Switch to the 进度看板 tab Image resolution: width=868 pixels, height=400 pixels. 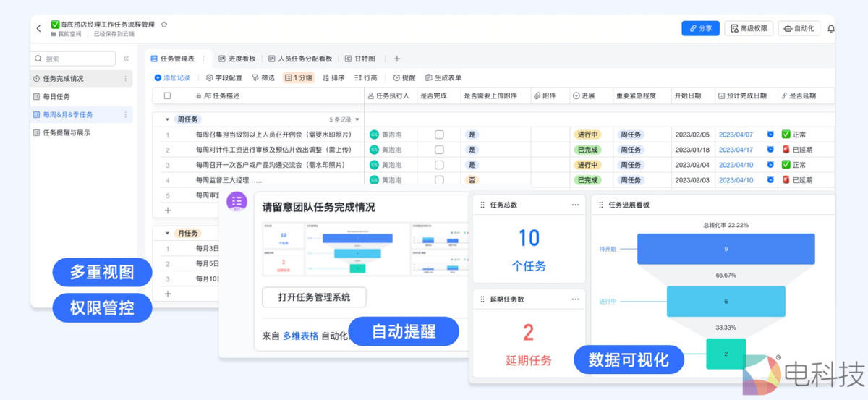[x=237, y=59]
